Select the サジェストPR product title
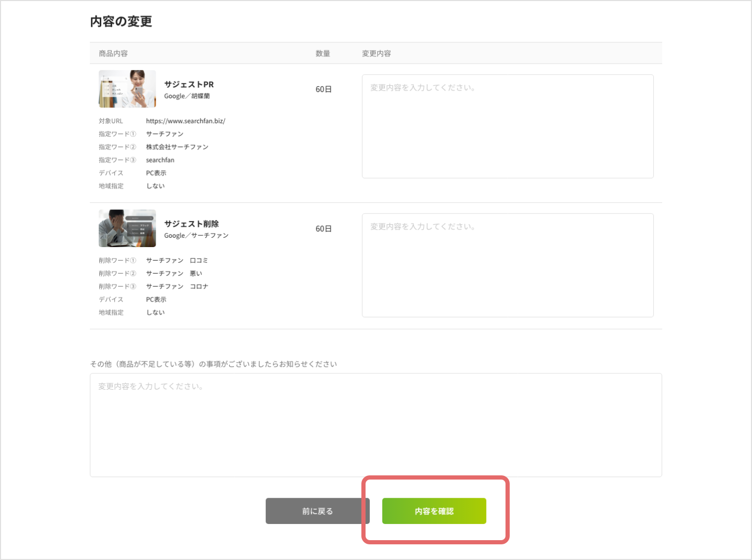Image resolution: width=752 pixels, height=560 pixels. click(x=189, y=84)
